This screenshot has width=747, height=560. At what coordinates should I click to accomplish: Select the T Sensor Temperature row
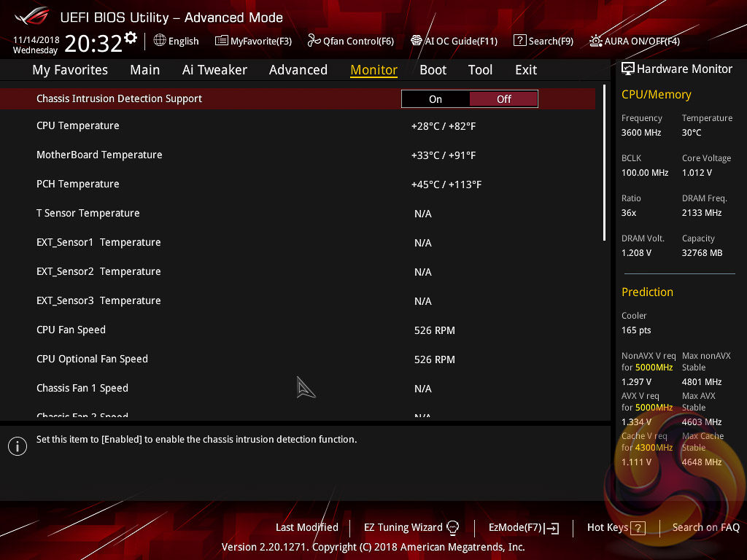click(x=298, y=213)
